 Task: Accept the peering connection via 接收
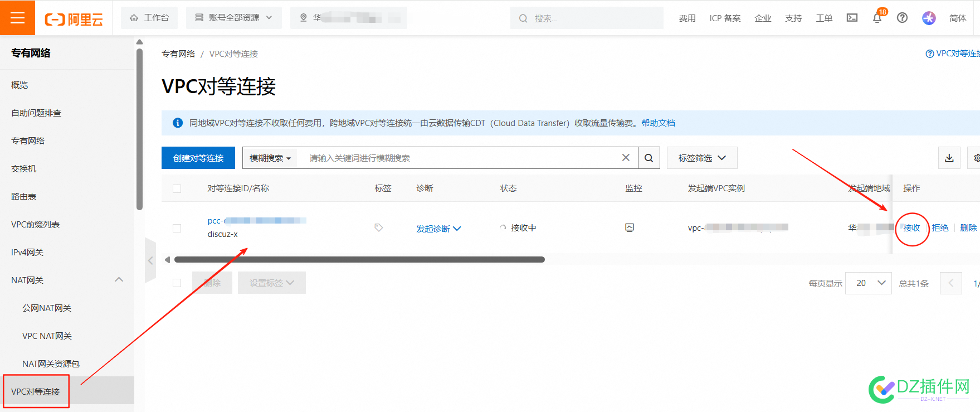click(911, 227)
